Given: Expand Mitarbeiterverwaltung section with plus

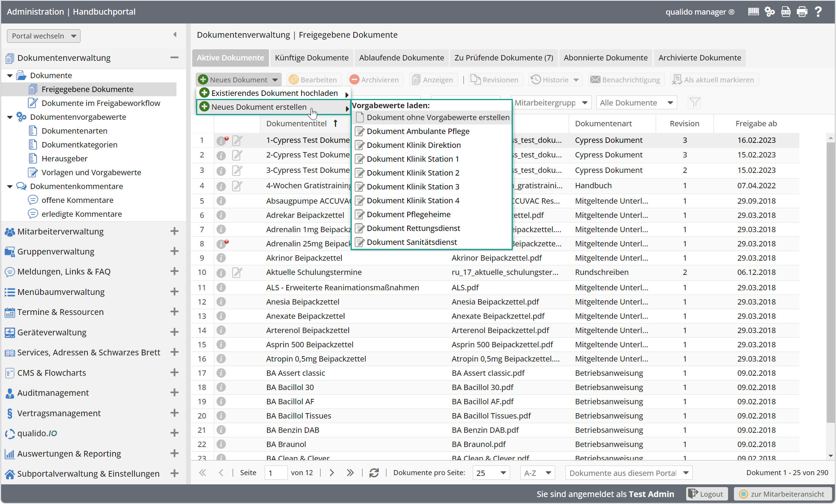Looking at the screenshot, I should 175,231.
